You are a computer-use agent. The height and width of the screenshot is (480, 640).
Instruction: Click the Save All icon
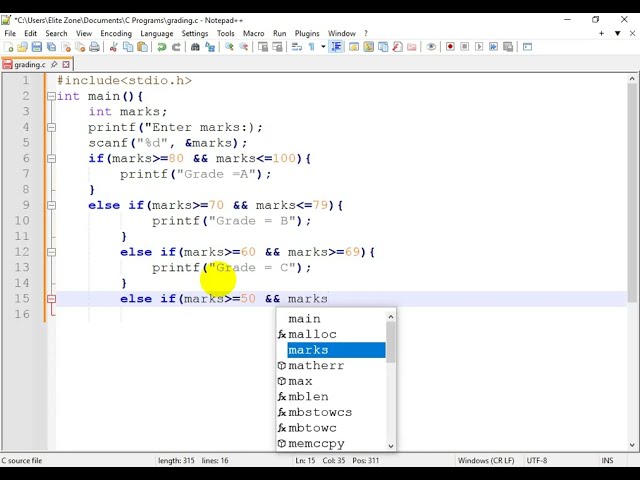point(51,47)
